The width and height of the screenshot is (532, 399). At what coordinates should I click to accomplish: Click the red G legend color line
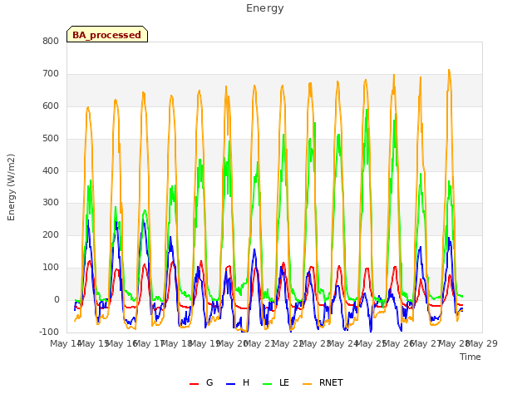pos(194,384)
